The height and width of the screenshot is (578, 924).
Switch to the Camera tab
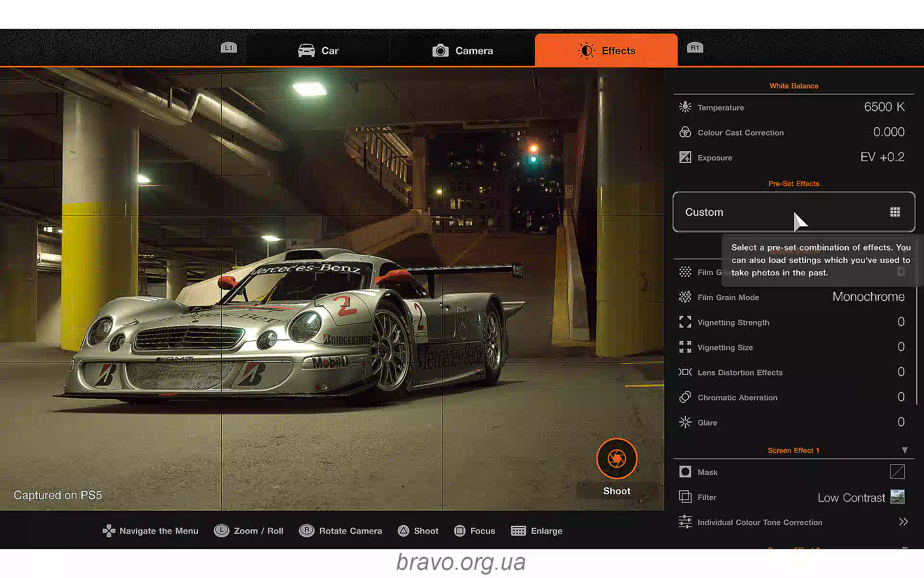462,51
